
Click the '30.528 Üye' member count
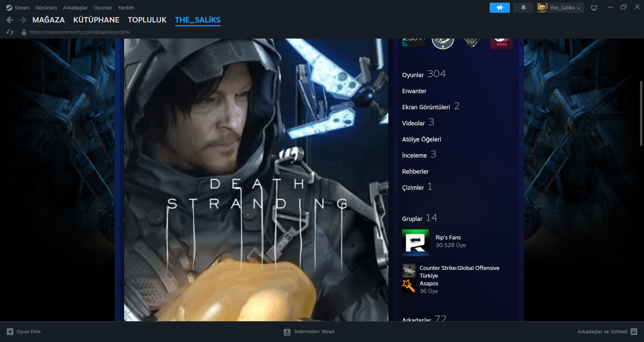click(x=451, y=245)
